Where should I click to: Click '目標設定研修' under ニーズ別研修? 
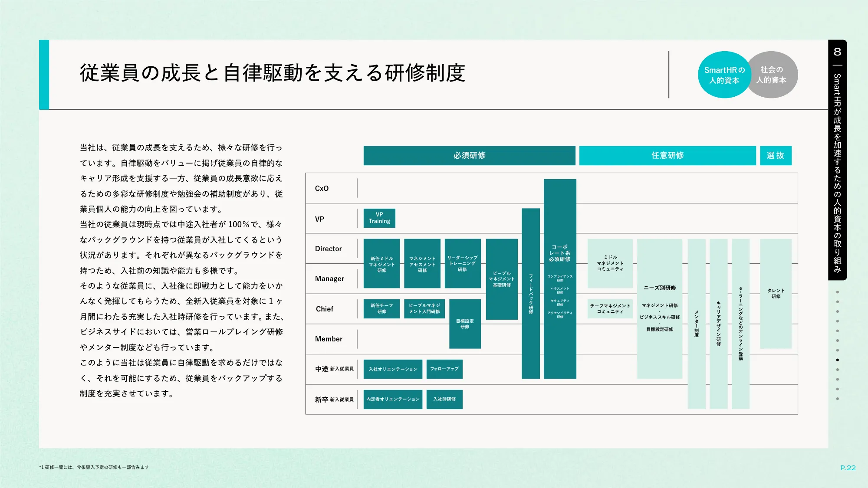click(x=660, y=329)
